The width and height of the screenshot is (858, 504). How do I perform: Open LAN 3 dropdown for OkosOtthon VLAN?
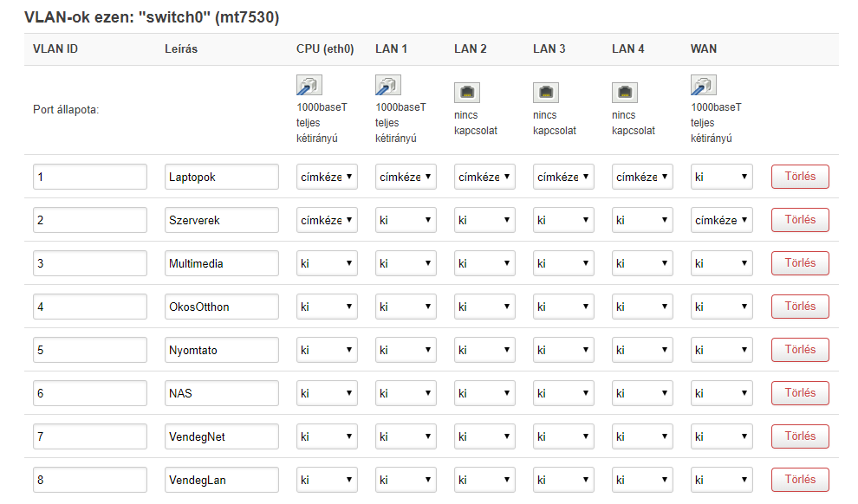click(x=563, y=306)
